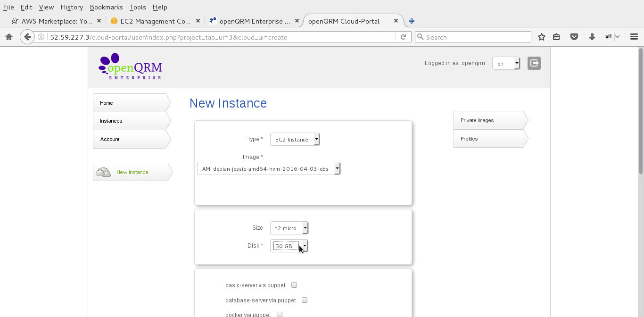Screen dimensions: 644x317
Task: Click the openQRM Enterprise logo
Action: pyautogui.click(x=130, y=67)
